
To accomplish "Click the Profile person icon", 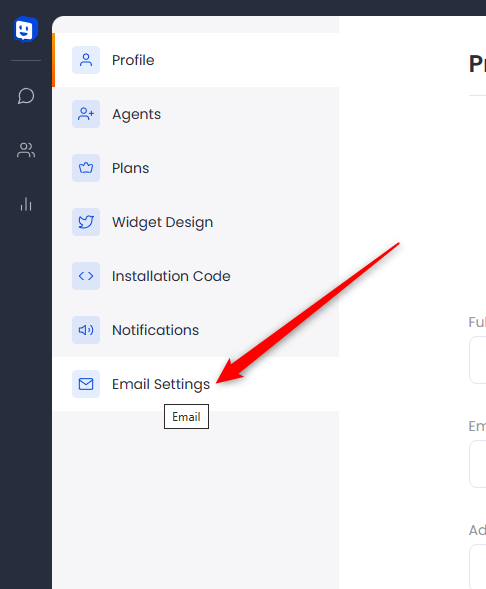I will 86,60.
